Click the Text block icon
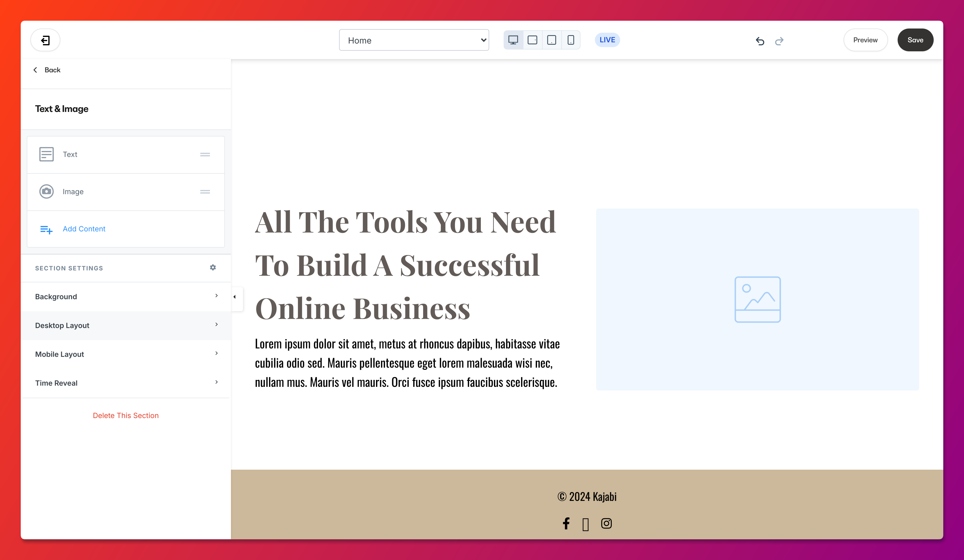 pyautogui.click(x=46, y=155)
